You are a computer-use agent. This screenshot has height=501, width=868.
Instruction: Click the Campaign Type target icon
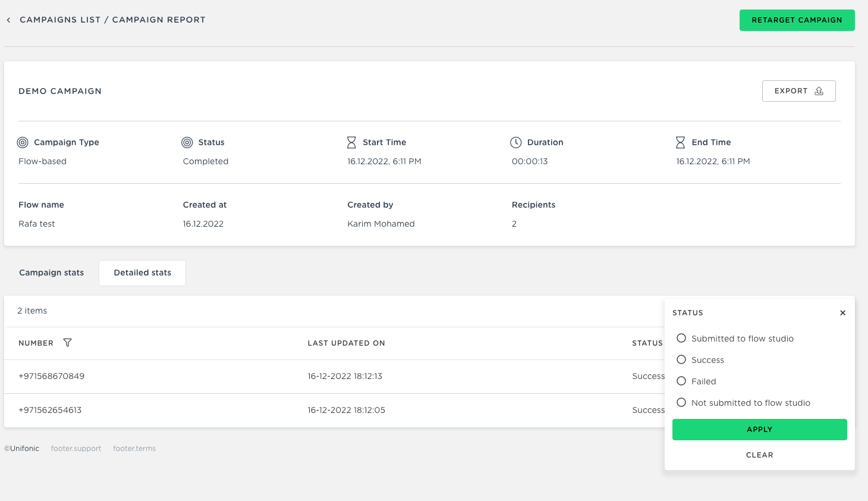(x=23, y=142)
